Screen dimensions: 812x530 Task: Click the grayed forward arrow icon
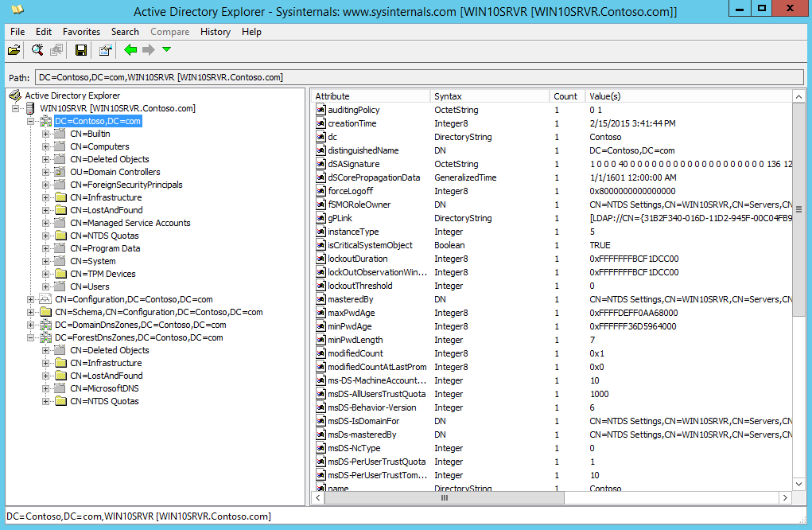149,49
